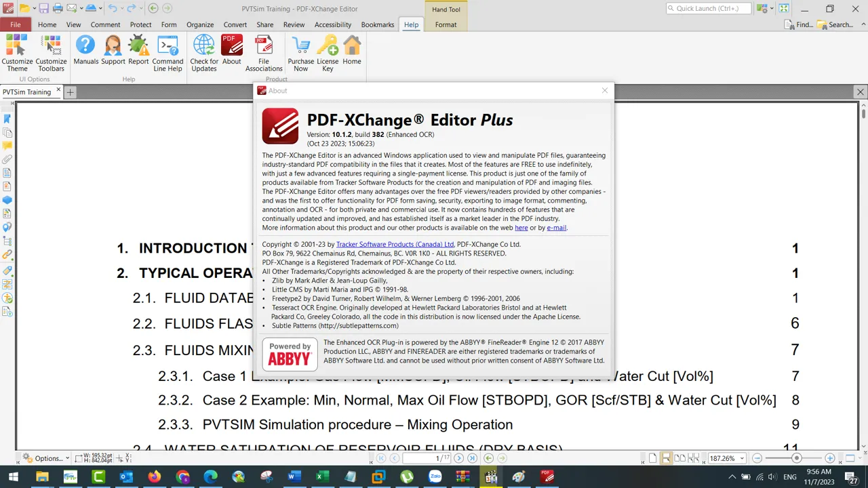Switch to the Protect ribbon tab
Viewport: 868px width, 488px height.
pos(140,24)
